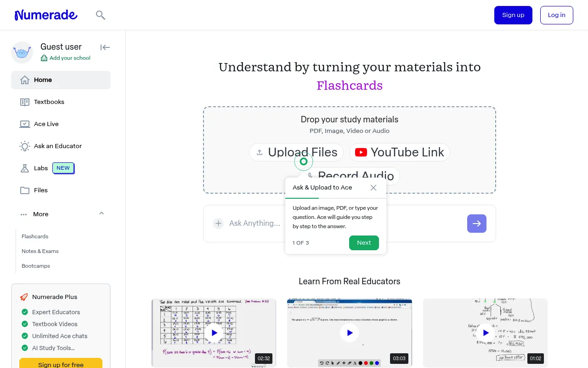This screenshot has height=368, width=588.
Task: Open search with the magnifier icon
Action: click(101, 15)
